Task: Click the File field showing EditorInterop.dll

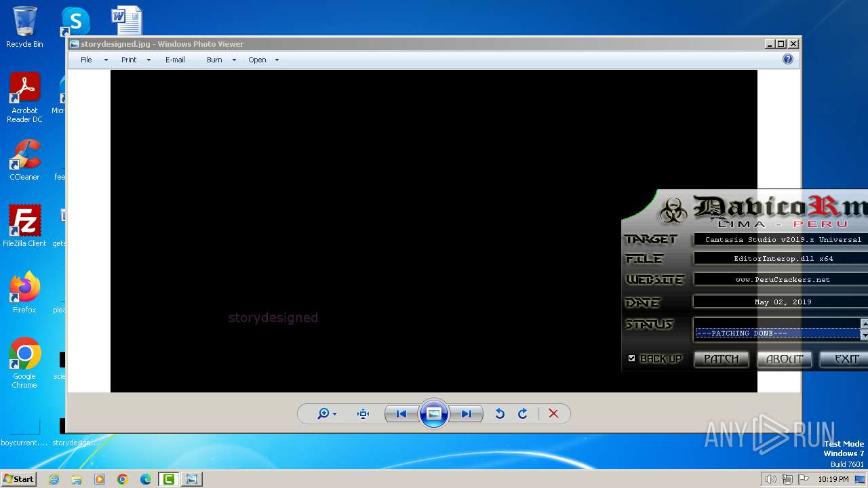Action: [x=781, y=258]
